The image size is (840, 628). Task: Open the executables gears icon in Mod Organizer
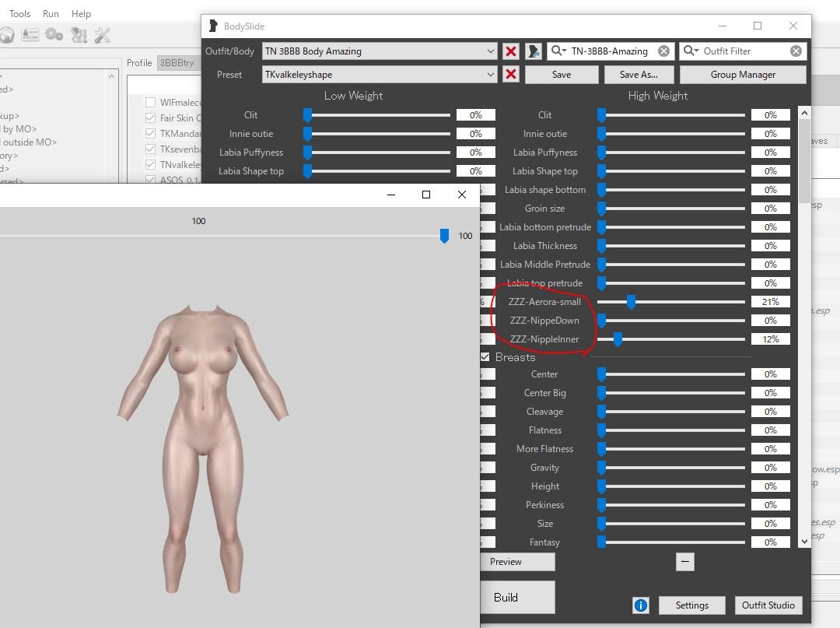point(54,35)
